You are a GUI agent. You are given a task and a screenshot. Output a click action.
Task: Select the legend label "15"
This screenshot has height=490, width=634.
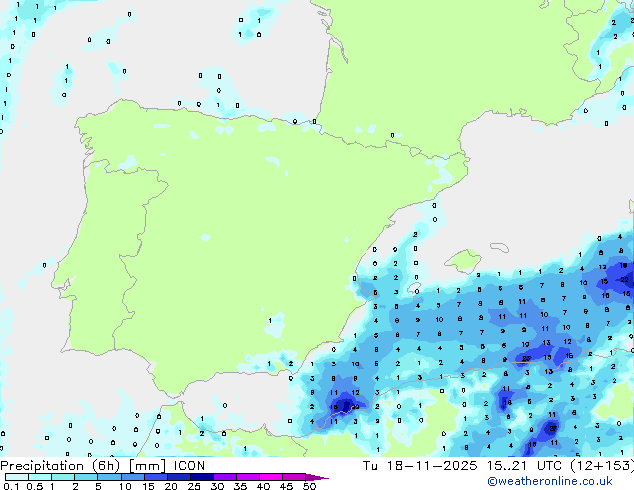tap(148, 486)
